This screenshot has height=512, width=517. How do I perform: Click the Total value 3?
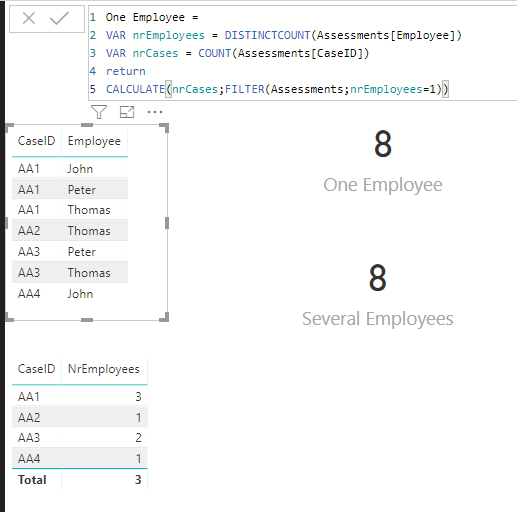pyautogui.click(x=138, y=480)
